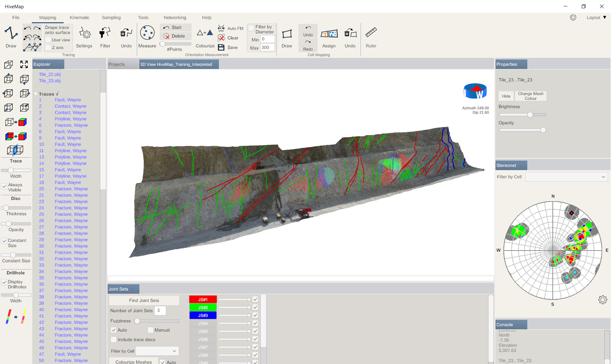
Task: Click the Change Mesh Colour button
Action: coord(530,96)
